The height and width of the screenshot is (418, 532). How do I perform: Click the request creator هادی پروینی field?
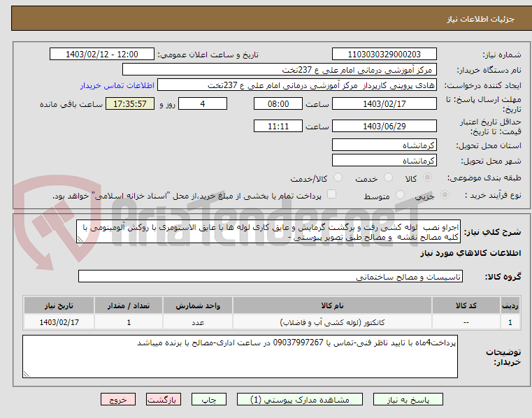pyautogui.click(x=297, y=85)
